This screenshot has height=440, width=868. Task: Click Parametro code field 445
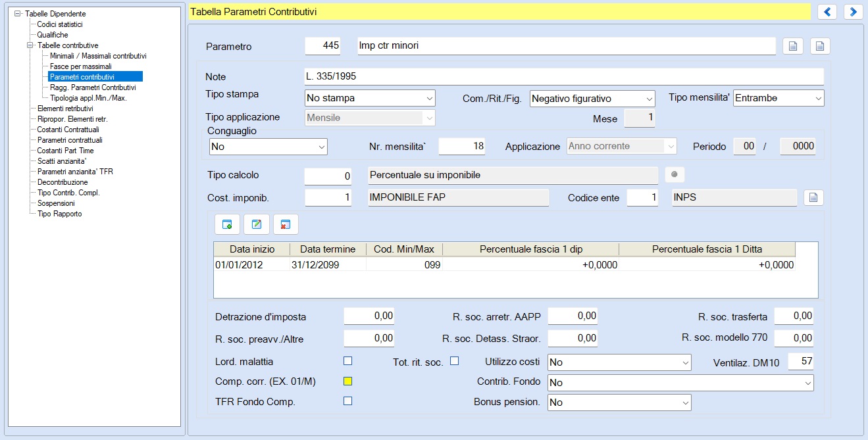click(x=323, y=46)
